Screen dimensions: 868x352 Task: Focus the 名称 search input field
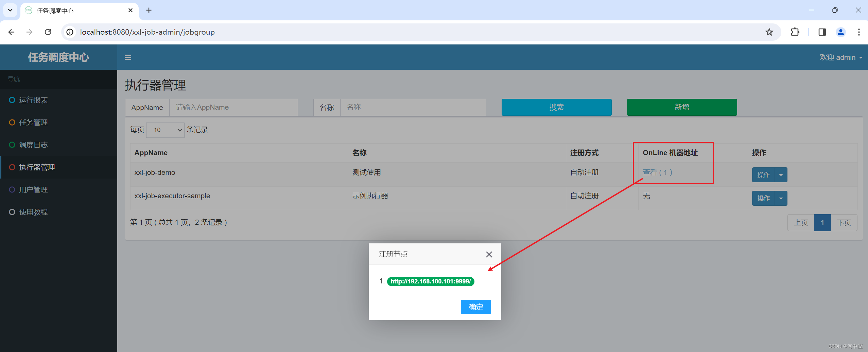(x=413, y=107)
